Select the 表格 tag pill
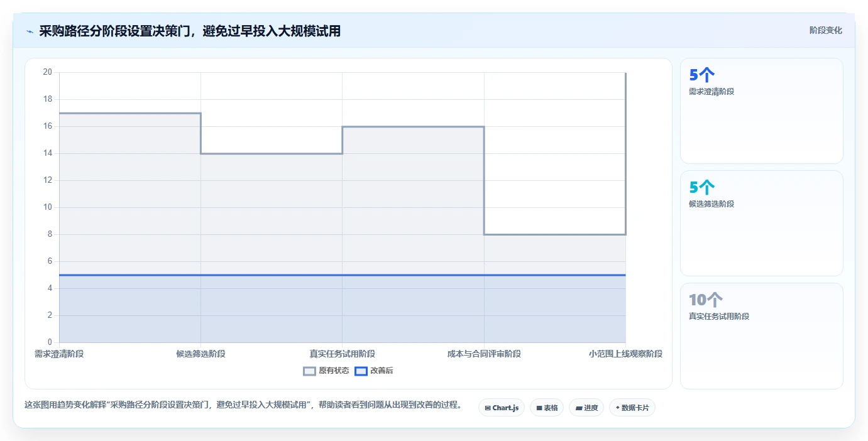 (547, 408)
